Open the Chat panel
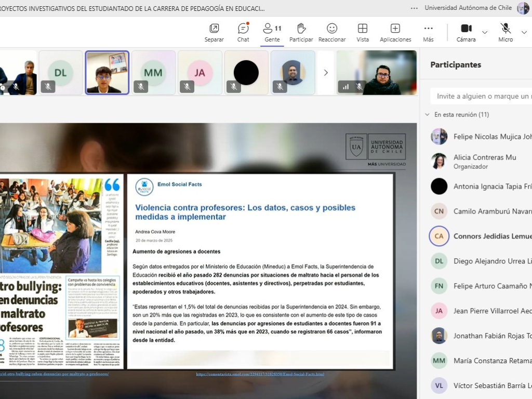This screenshot has width=532, height=399. point(243,33)
